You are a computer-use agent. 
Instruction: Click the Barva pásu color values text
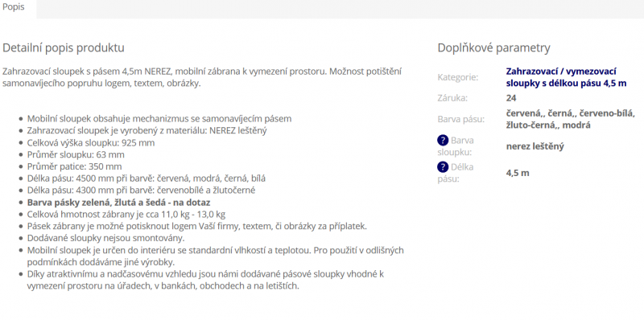click(571, 119)
